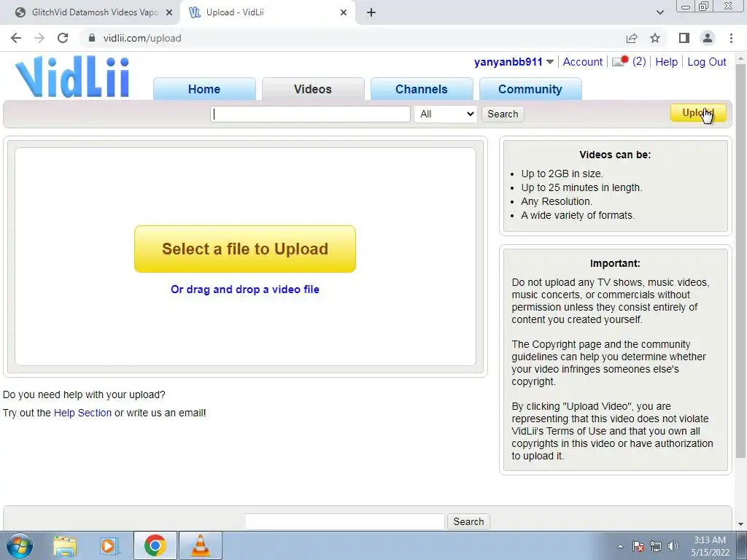Click the page vertical scrollbar

[x=740, y=261]
